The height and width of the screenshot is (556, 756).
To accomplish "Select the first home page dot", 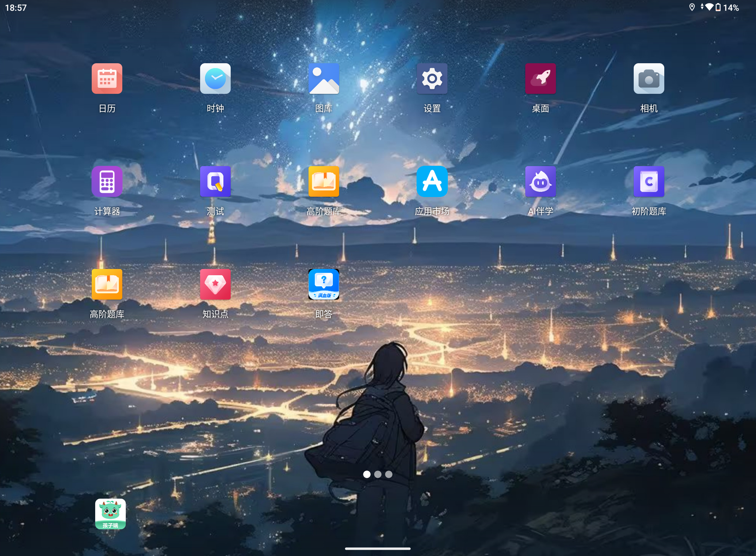I will pyautogui.click(x=367, y=474).
